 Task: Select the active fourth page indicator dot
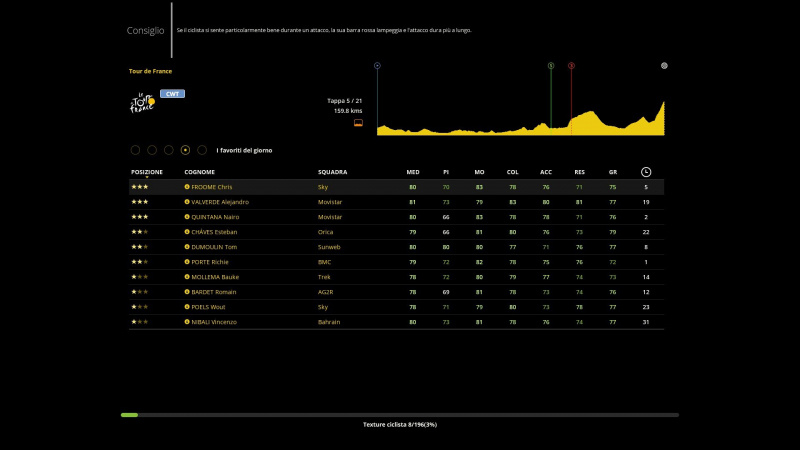pyautogui.click(x=185, y=150)
